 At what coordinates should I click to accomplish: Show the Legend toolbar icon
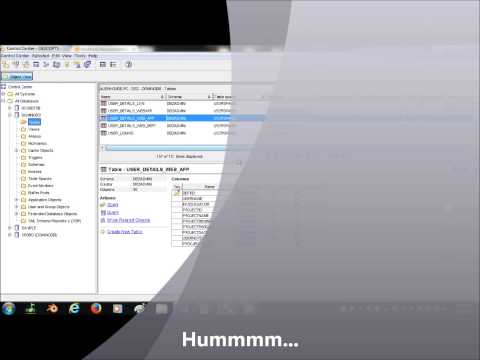pos(113,64)
